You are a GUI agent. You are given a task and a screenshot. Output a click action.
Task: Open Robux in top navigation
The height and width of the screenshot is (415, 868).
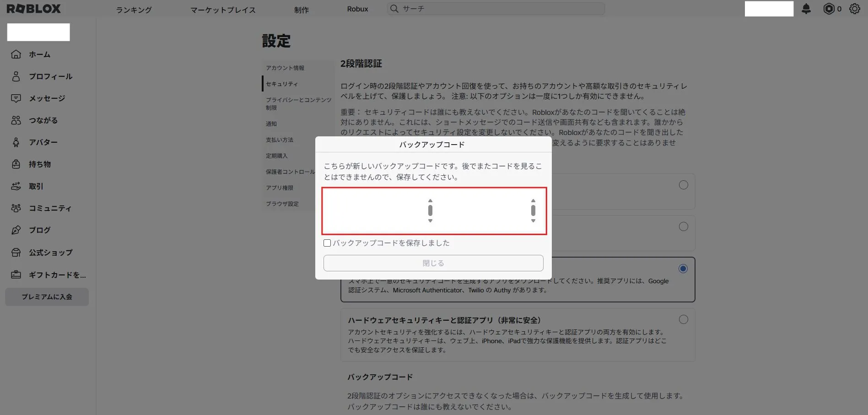tap(357, 9)
